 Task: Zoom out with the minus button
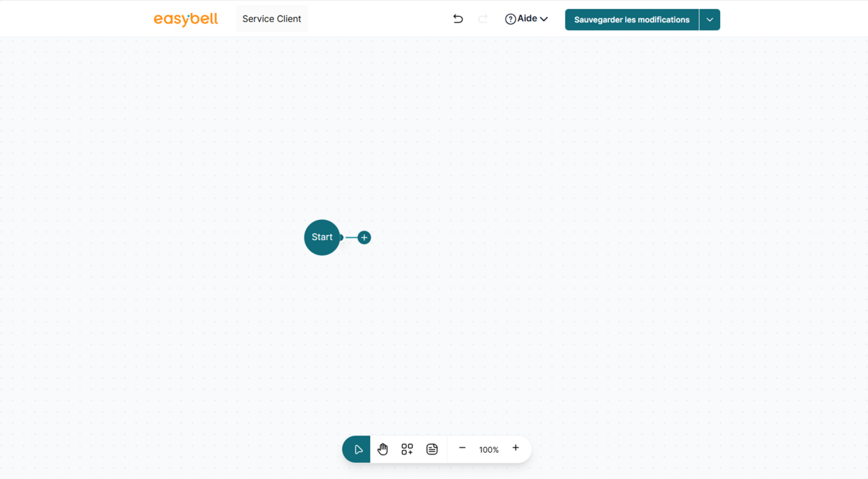pyautogui.click(x=462, y=448)
